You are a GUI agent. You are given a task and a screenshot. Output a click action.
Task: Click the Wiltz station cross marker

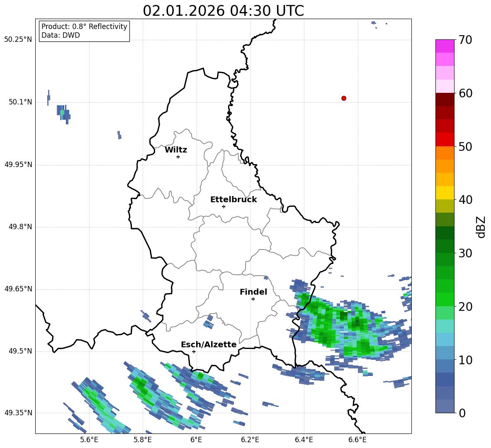coord(178,157)
